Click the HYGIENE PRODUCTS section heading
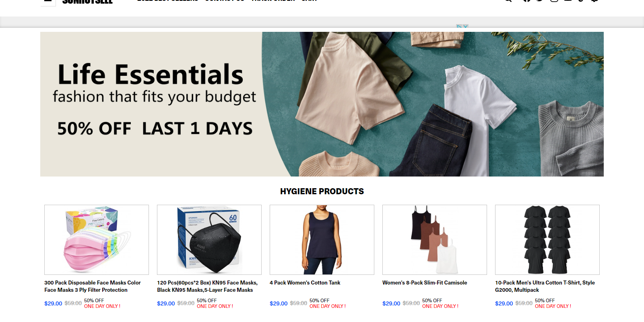 point(322,191)
